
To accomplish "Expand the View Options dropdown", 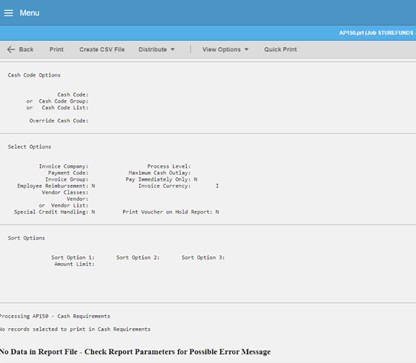I will tap(225, 49).
